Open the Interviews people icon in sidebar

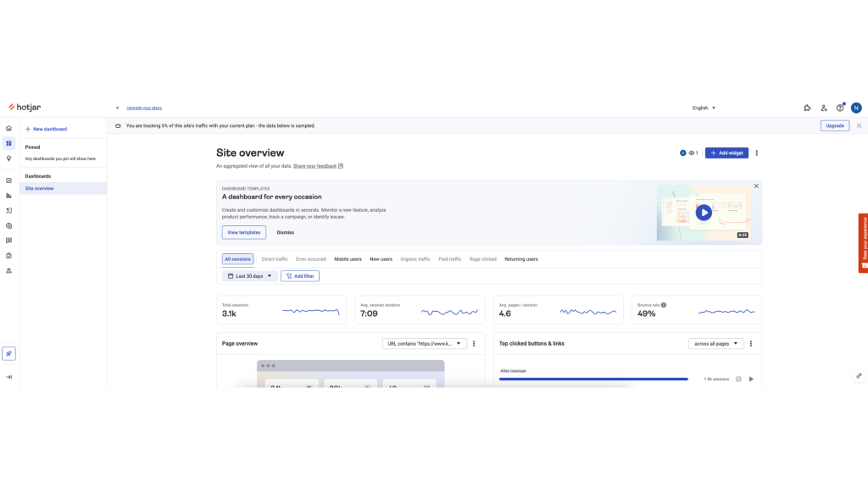[8, 271]
